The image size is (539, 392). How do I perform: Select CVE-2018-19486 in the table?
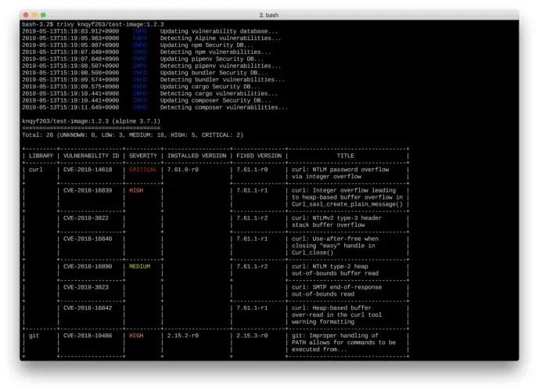[88, 336]
